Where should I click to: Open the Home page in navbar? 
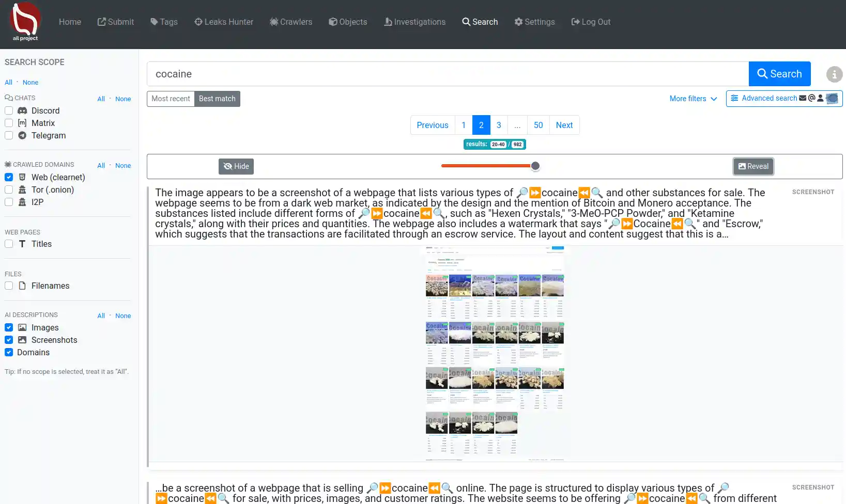[70, 22]
